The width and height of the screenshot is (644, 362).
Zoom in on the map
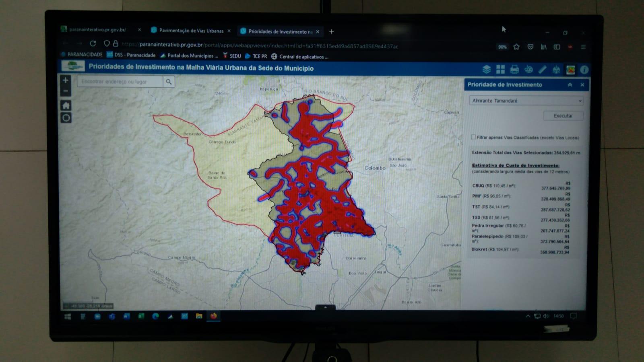click(x=66, y=80)
